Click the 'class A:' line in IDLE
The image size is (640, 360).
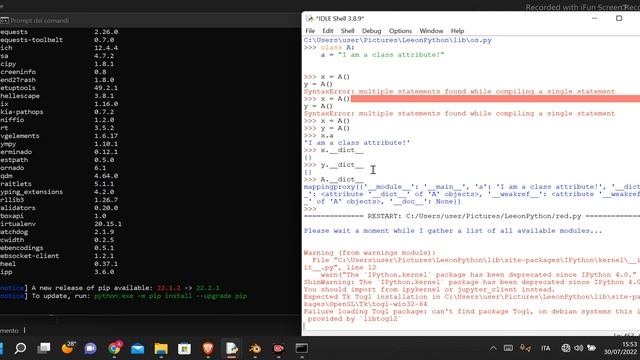(x=329, y=47)
